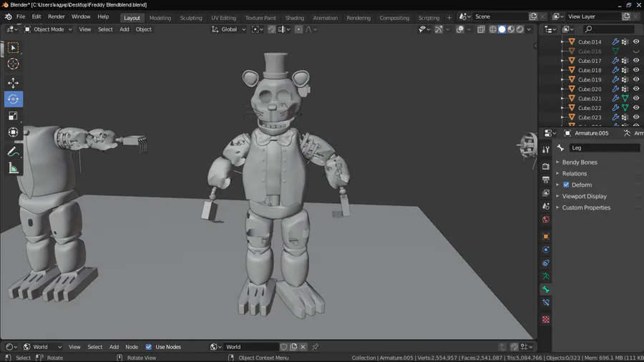Select Cube.022 in the outliner
Viewport: 644px width, 362px height.
[x=590, y=108]
